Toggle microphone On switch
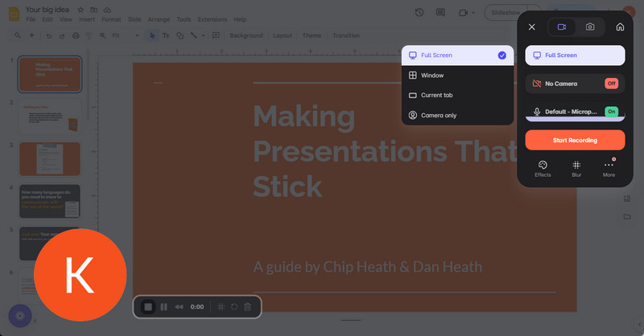 pos(612,112)
